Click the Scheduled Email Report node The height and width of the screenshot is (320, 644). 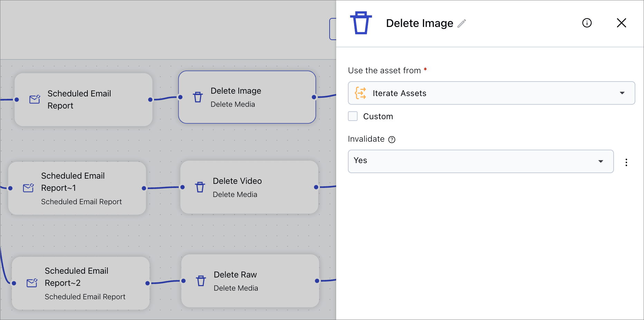pos(83,100)
